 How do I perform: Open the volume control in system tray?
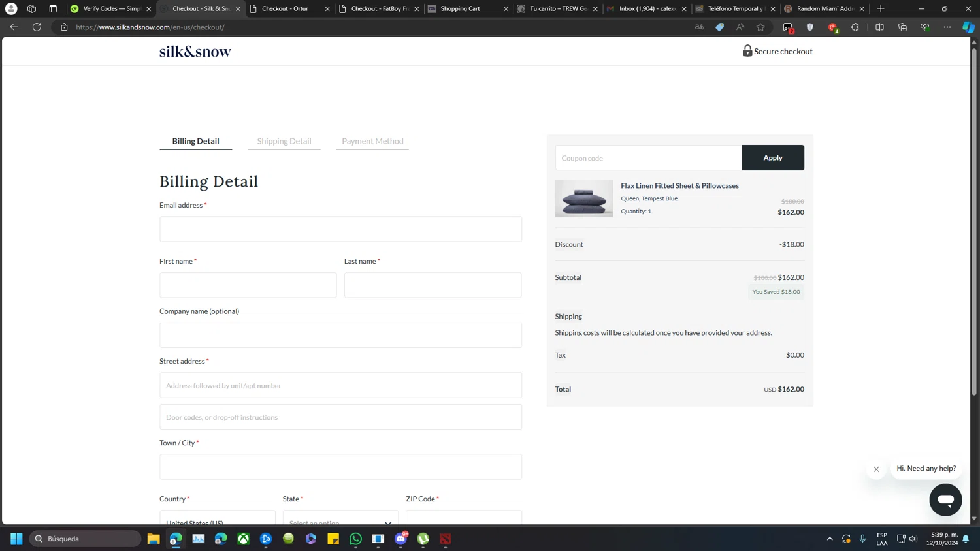913,539
